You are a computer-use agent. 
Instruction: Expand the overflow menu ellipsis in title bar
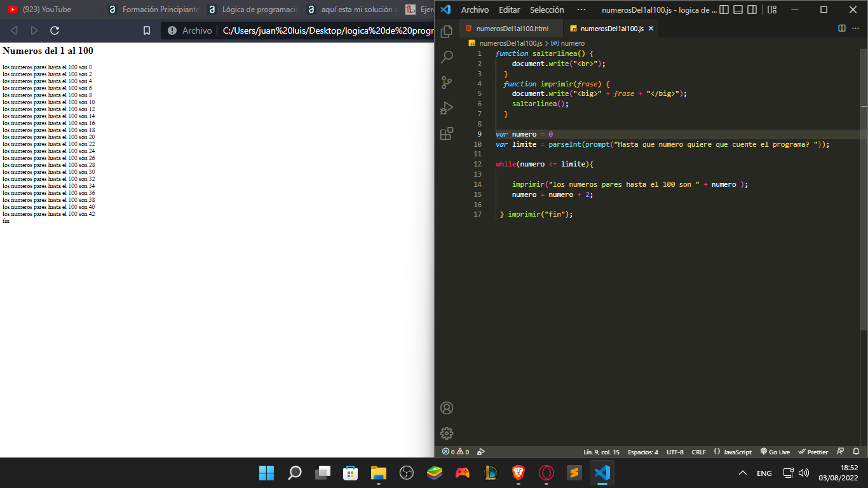click(x=581, y=10)
